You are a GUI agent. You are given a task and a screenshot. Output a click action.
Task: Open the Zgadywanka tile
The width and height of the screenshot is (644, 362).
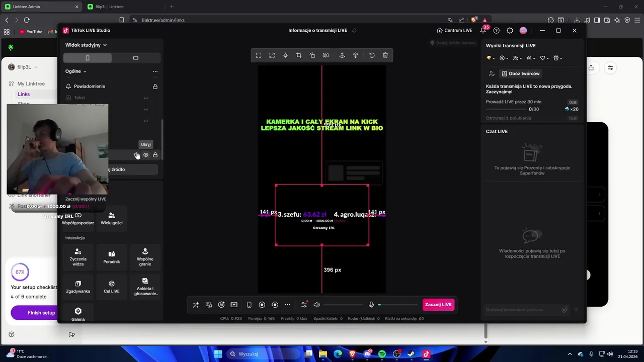click(78, 287)
